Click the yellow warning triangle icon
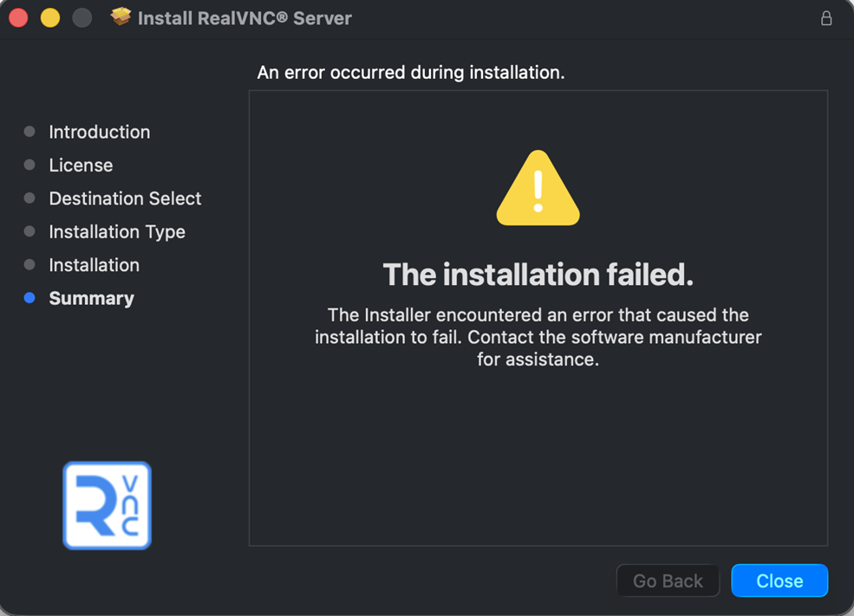The image size is (854, 616). [x=538, y=189]
